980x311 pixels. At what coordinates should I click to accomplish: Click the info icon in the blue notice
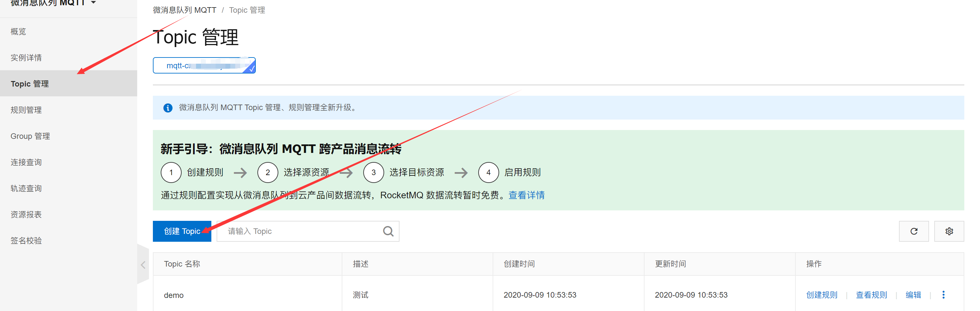167,108
